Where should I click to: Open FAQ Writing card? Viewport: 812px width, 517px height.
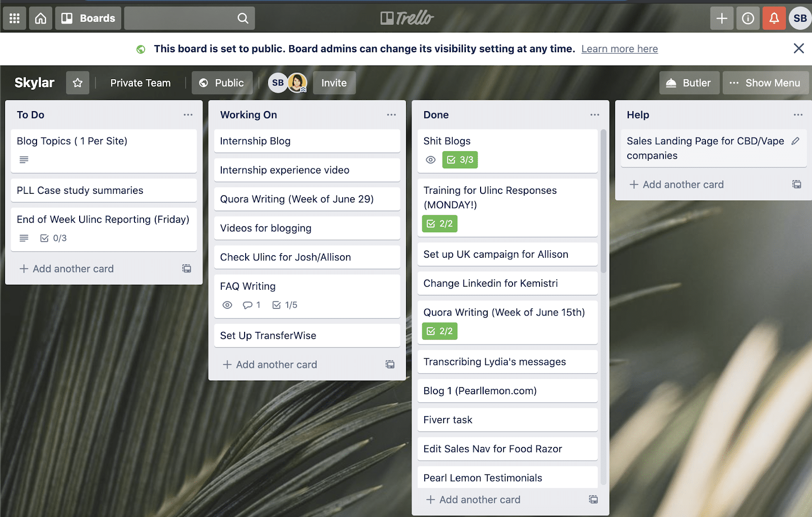click(307, 296)
